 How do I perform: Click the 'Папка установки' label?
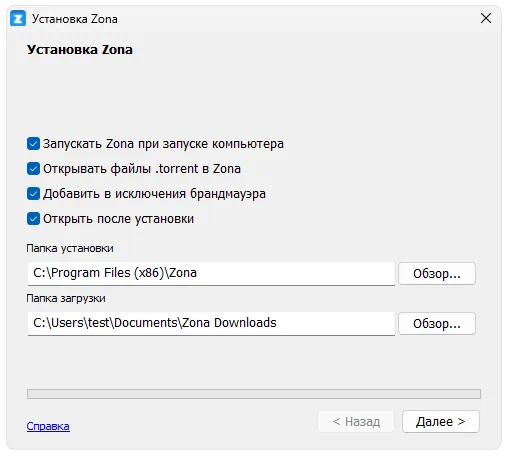[70, 248]
